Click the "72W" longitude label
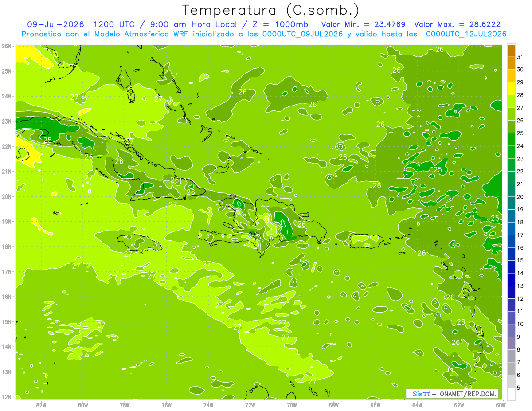Image resolution: width=532 pixels, height=411 pixels. point(250,405)
